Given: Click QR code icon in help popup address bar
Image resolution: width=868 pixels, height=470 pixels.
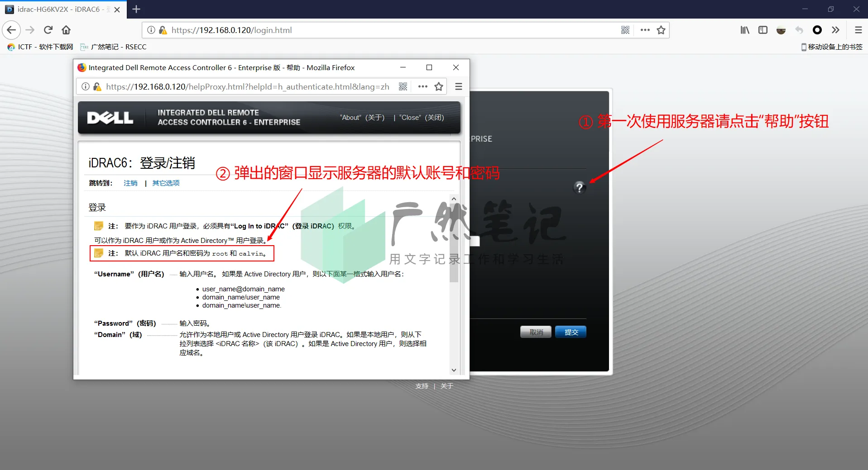Looking at the screenshot, I should 403,86.
